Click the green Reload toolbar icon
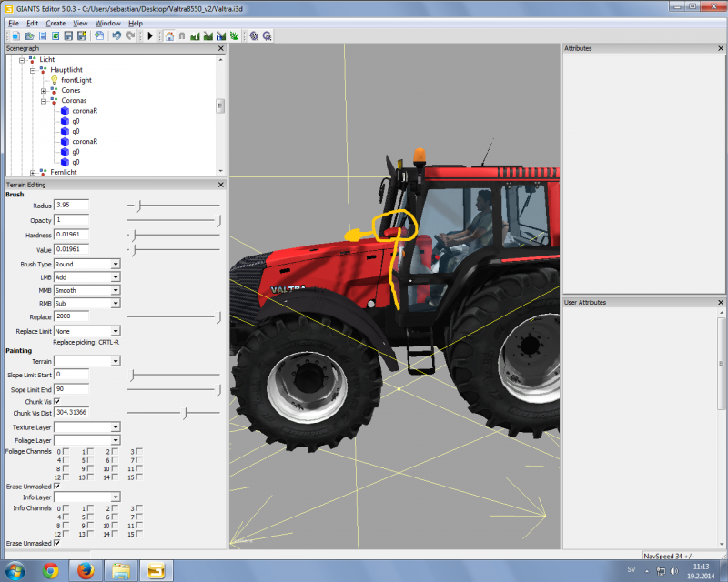The image size is (728, 582). [x=56, y=35]
